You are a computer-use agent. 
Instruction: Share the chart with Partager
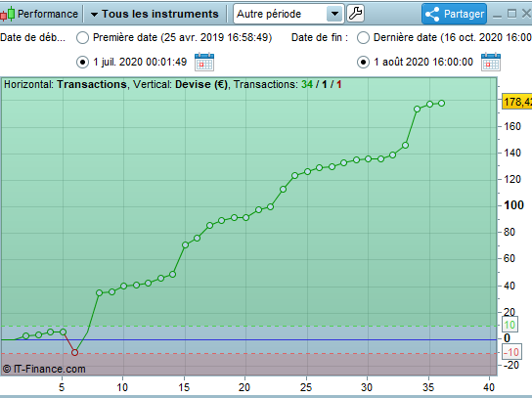(454, 14)
